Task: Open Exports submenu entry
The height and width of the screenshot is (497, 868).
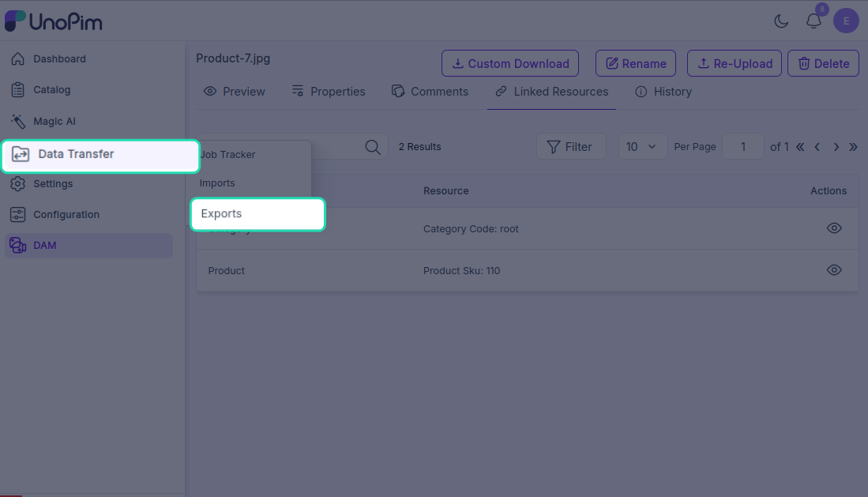Action: pyautogui.click(x=257, y=214)
